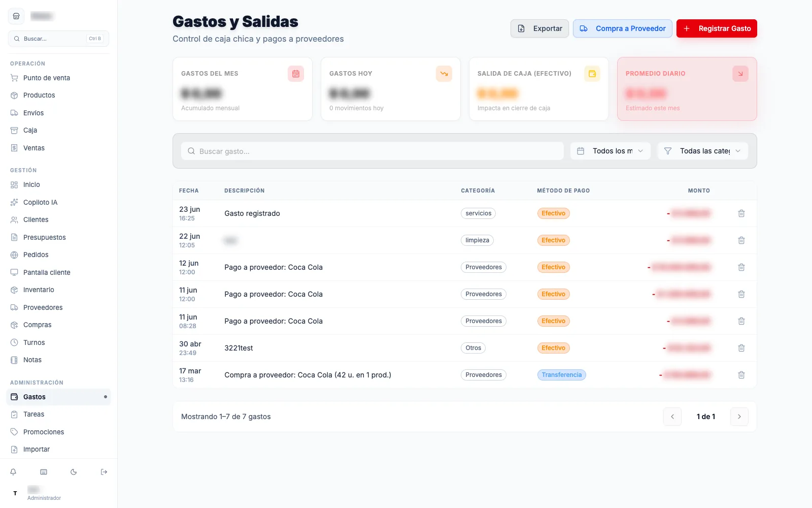Select Proveedores in the sidebar menu
The width and height of the screenshot is (812, 508).
coord(58,307)
